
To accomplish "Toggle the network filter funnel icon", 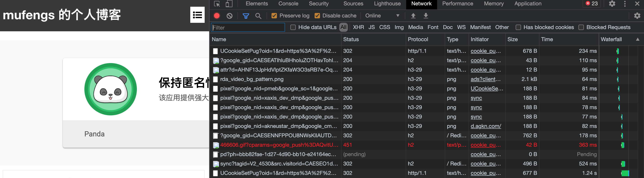I will tap(246, 16).
